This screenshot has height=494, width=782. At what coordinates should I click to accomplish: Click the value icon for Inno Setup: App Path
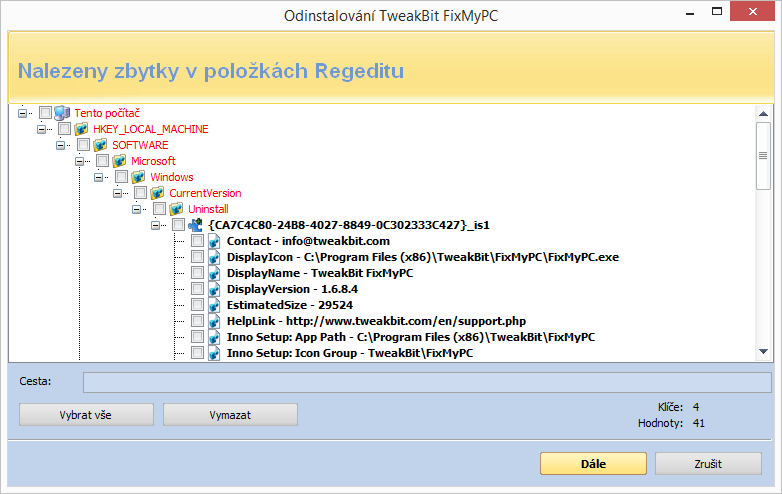[214, 337]
